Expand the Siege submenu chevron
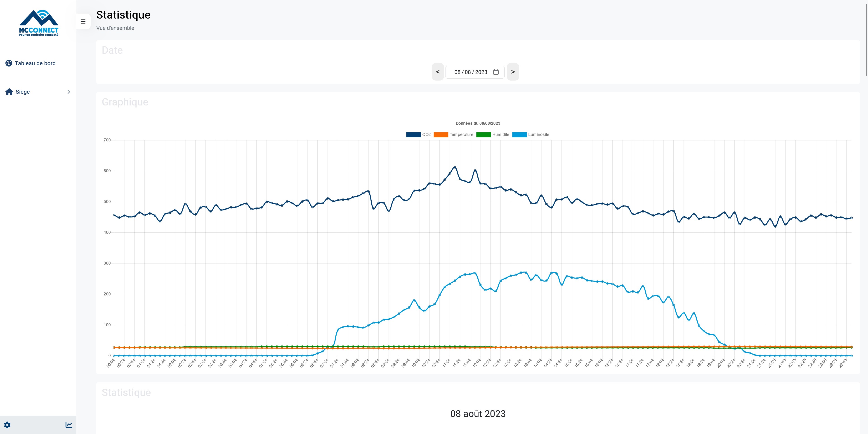Viewport: 868px width, 434px height. (69, 92)
